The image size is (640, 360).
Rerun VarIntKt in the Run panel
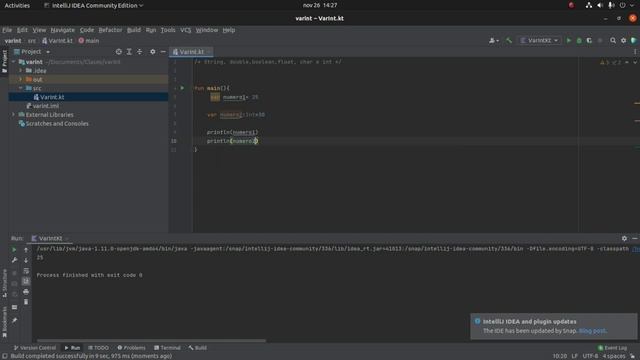(x=14, y=249)
